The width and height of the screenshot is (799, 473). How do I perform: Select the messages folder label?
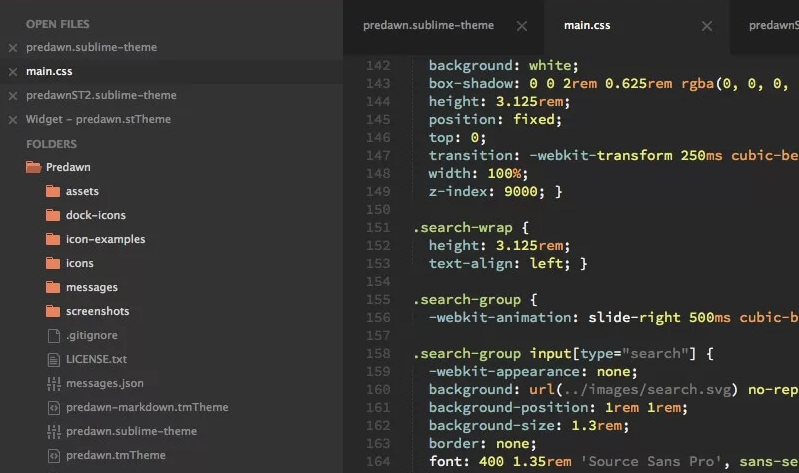coord(92,287)
